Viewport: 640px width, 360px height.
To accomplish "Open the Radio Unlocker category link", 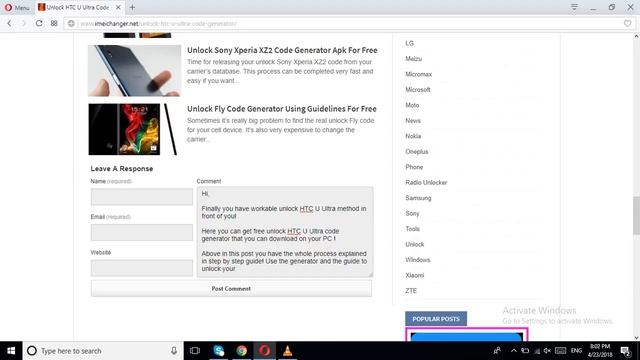I will pyautogui.click(x=426, y=182).
